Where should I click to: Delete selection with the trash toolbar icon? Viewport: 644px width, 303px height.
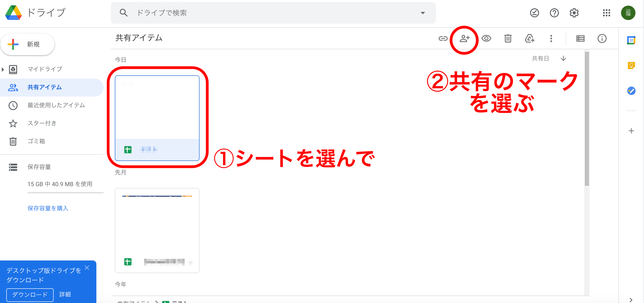508,38
